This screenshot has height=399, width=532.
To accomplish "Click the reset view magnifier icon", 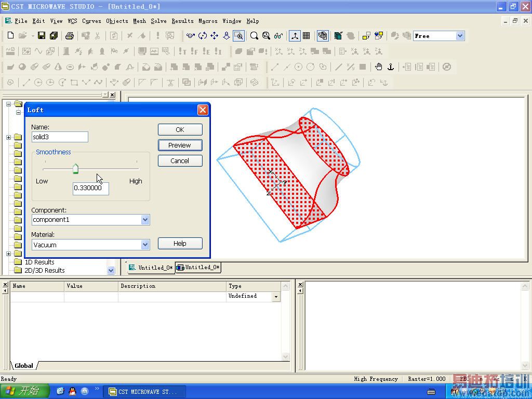I will 266,36.
